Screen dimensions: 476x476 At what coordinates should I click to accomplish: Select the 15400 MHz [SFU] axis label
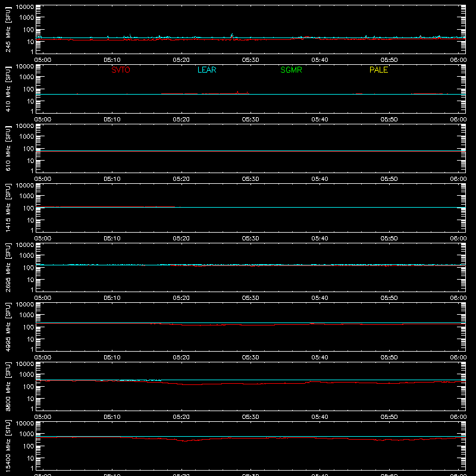pos(8,446)
